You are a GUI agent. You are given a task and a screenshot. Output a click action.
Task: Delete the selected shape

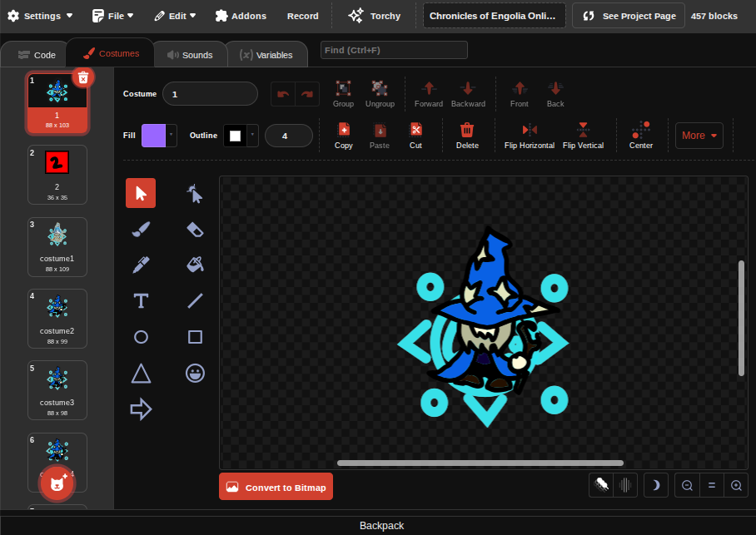click(467, 136)
